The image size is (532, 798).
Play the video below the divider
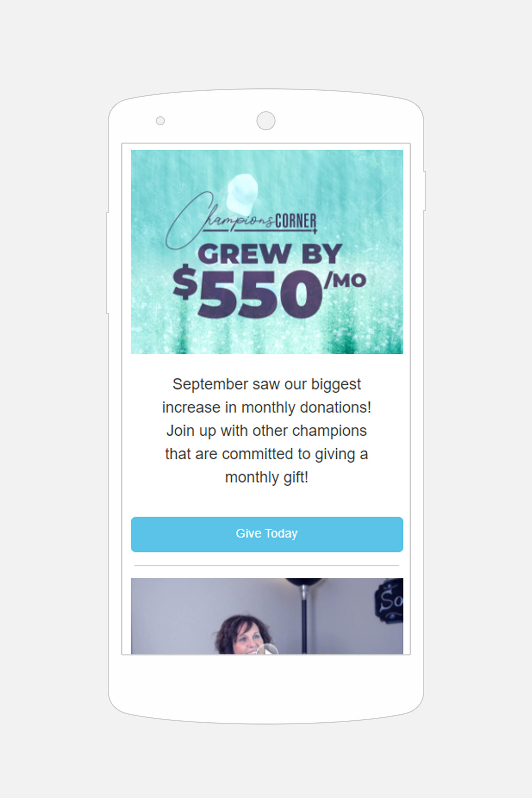point(268,650)
